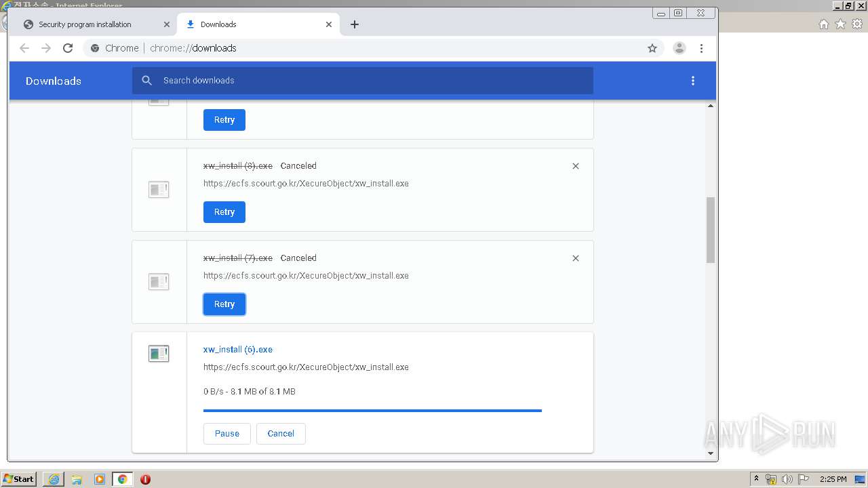Click the file icon of xw_install (6).exe
Viewport: 868px width, 488px height.
click(x=159, y=353)
